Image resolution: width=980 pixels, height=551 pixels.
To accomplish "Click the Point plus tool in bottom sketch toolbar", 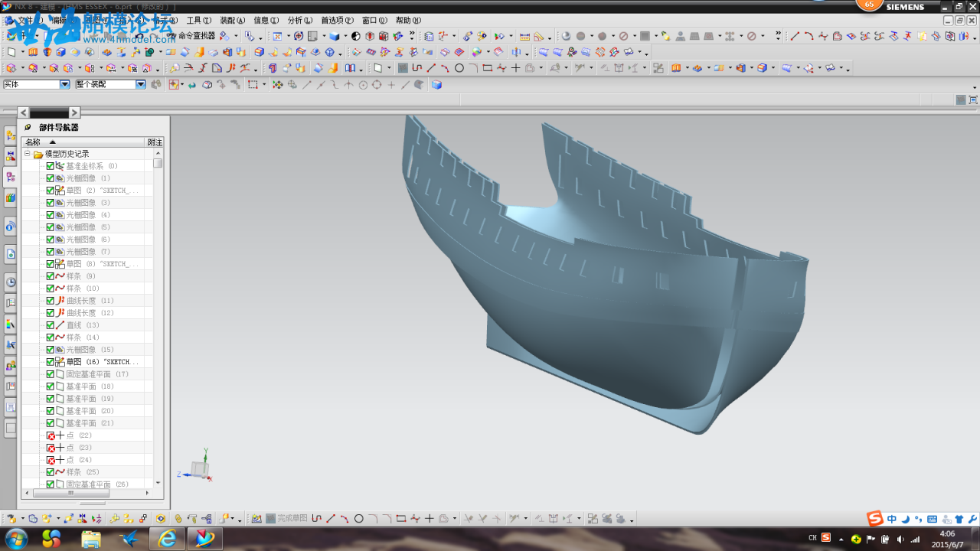I will [430, 518].
